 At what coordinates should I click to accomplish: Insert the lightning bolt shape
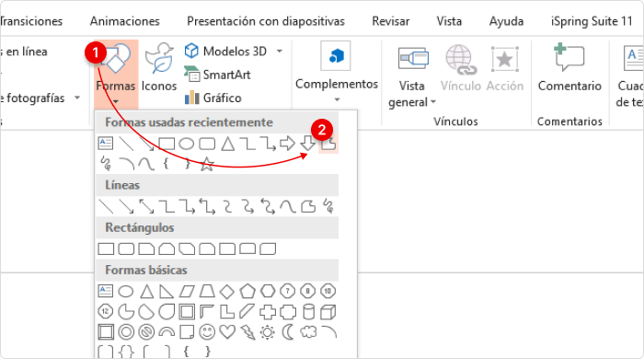pos(247,332)
